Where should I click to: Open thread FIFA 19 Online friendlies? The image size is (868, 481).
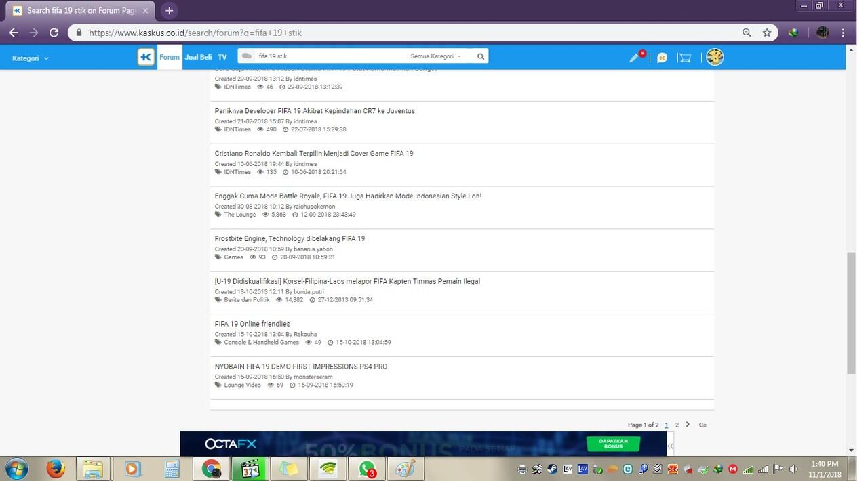pyautogui.click(x=252, y=324)
